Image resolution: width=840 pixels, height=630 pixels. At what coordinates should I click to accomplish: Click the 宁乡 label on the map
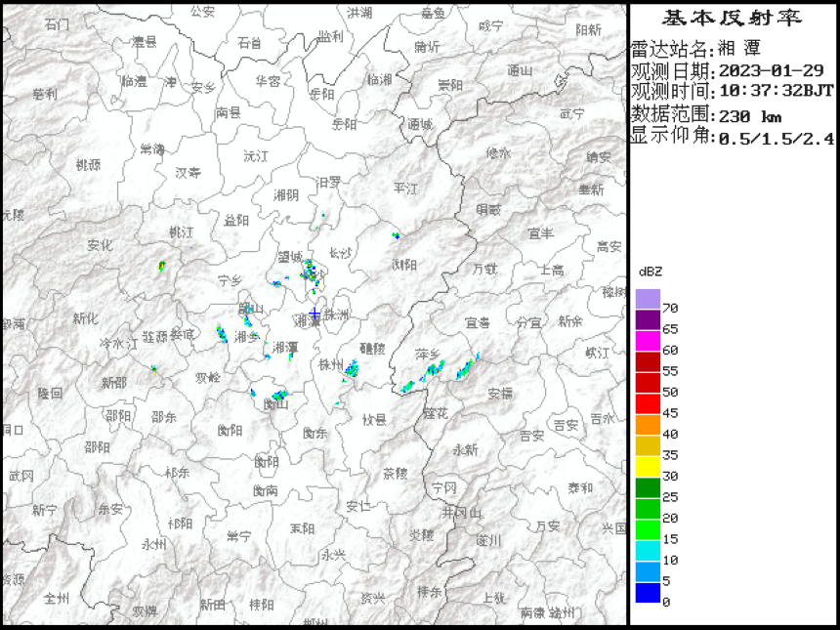pos(230,280)
